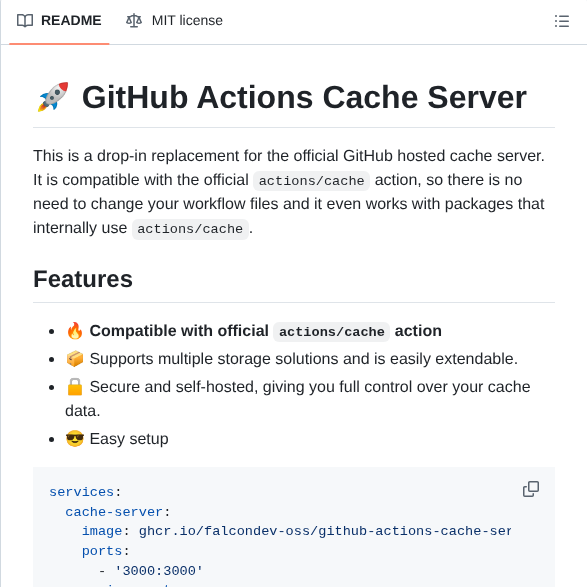Click the ghcr.io image path in code
The height and width of the screenshot is (587, 587).
pyautogui.click(x=325, y=531)
